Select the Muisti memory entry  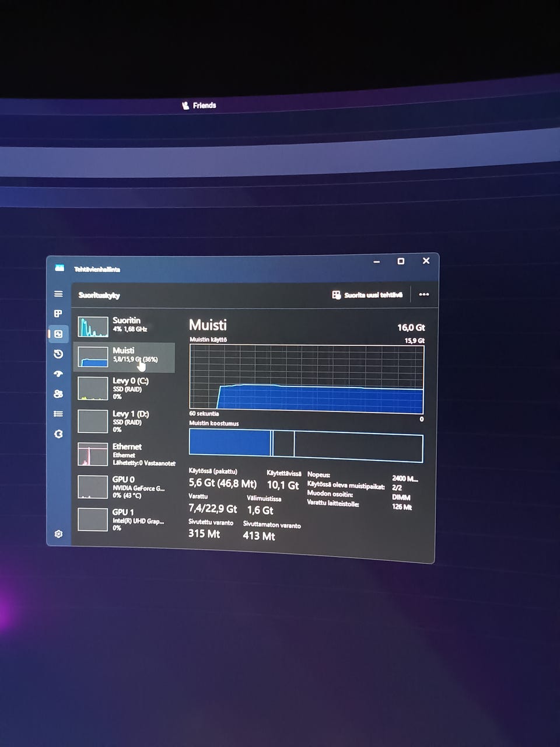[125, 357]
